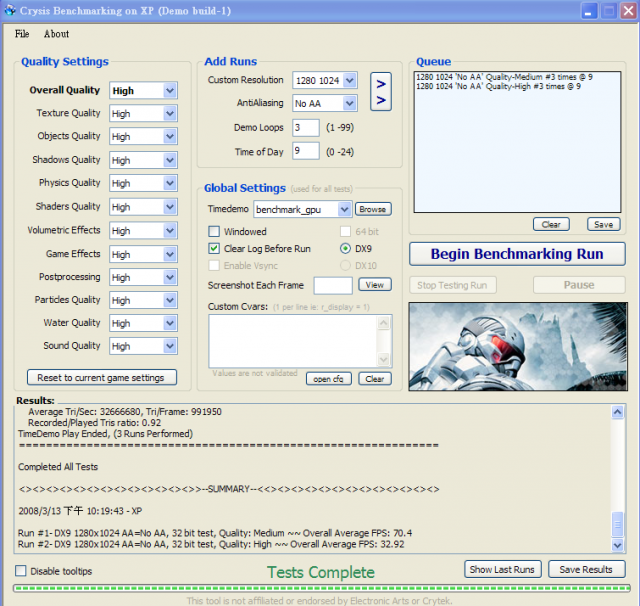Image resolution: width=640 pixels, height=606 pixels.
Task: Check the Disable tooltips box
Action: [x=20, y=570]
